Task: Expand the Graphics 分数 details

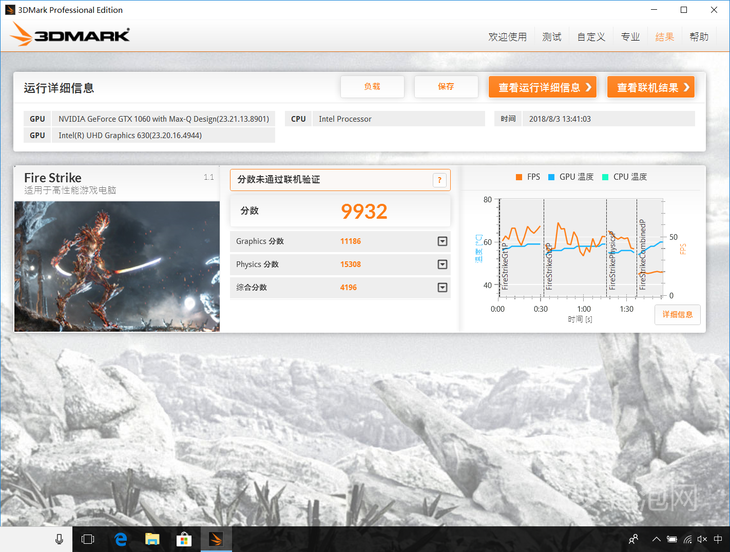Action: click(442, 241)
